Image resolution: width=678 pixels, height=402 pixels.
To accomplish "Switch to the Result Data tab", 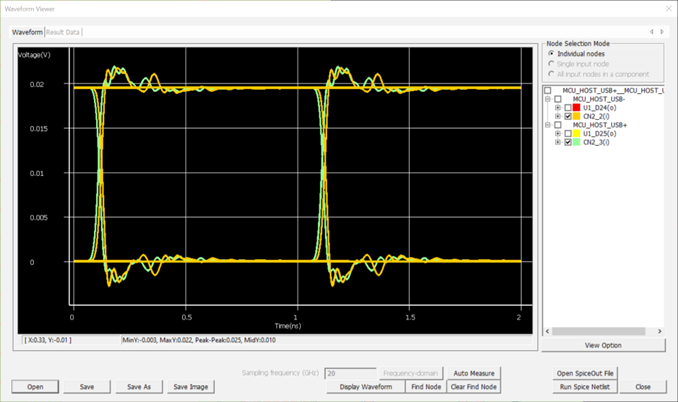I will pos(64,32).
